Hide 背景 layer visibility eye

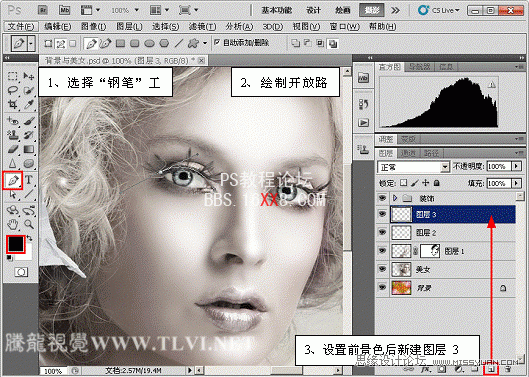(382, 287)
